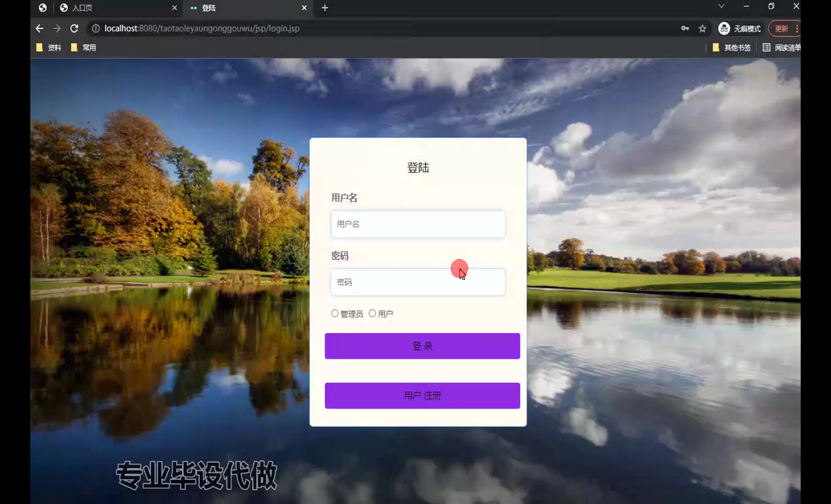Restore down the browser window
The image size is (831, 504).
coord(771,6)
